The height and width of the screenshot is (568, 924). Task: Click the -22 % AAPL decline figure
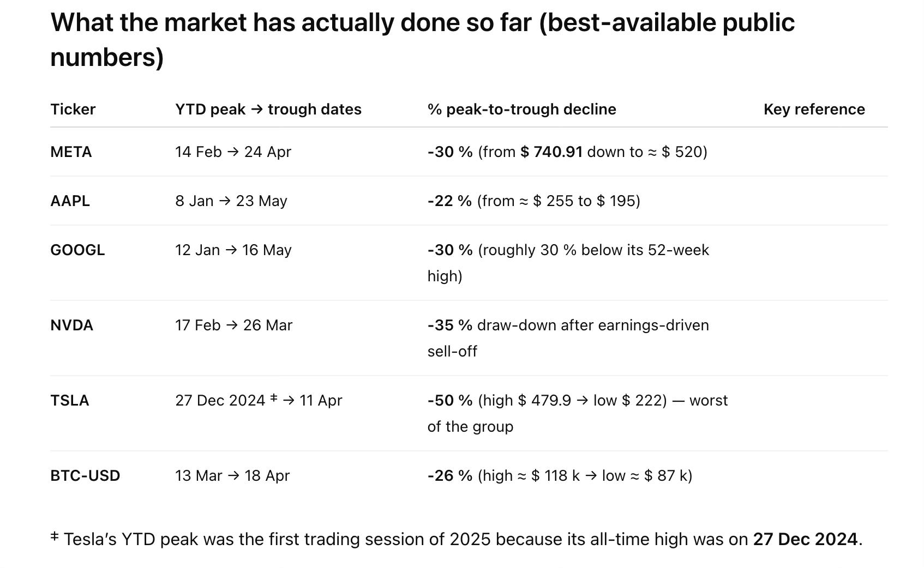pyautogui.click(x=449, y=201)
